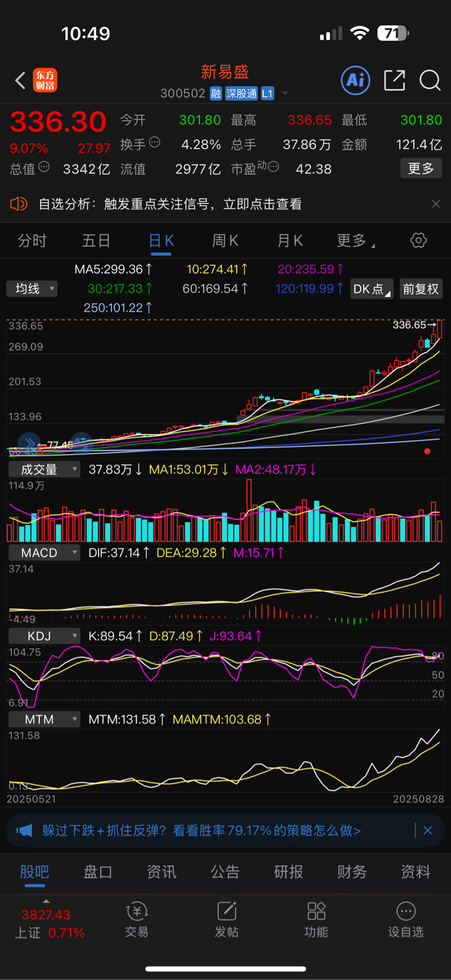Open the 设自选 watchlist icon

coord(406,920)
